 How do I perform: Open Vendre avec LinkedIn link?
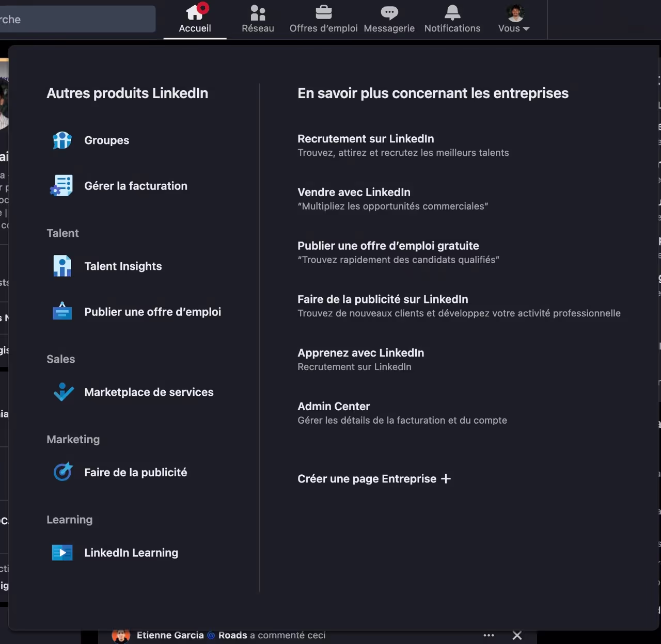click(354, 192)
